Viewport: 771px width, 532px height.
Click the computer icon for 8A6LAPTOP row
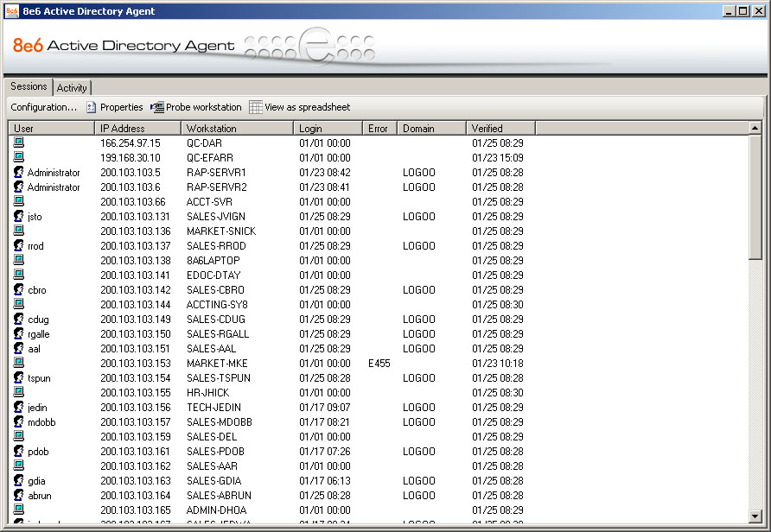point(19,260)
